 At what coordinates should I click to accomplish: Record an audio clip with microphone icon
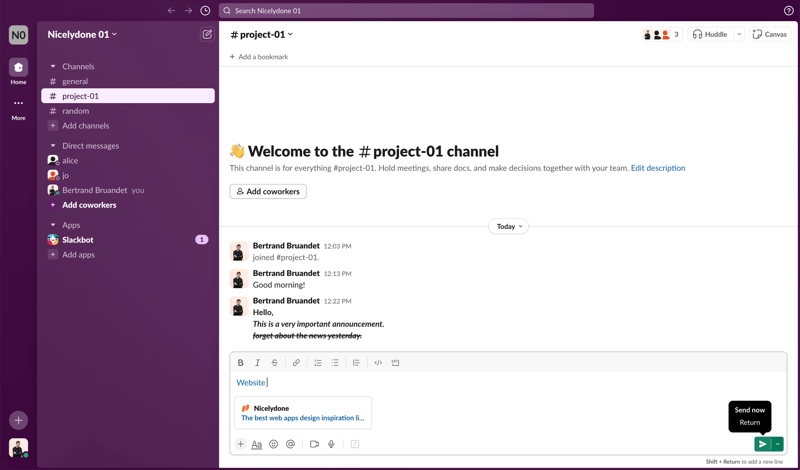coord(331,444)
